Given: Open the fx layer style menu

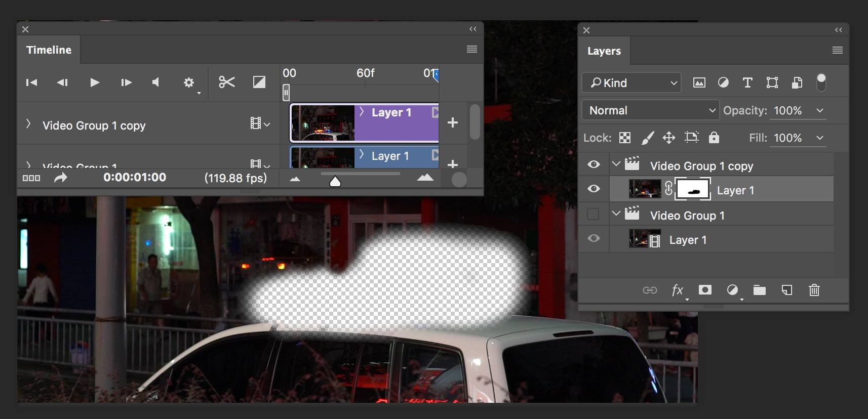Looking at the screenshot, I should 678,290.
